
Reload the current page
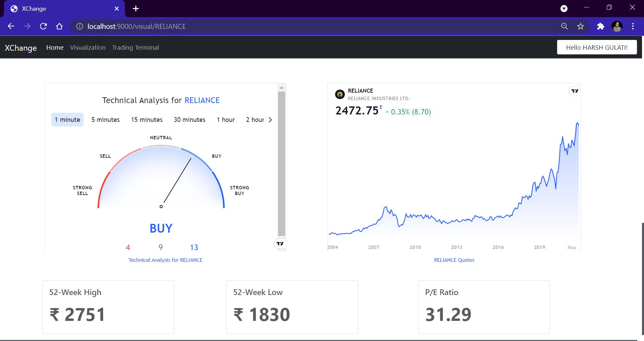43,26
